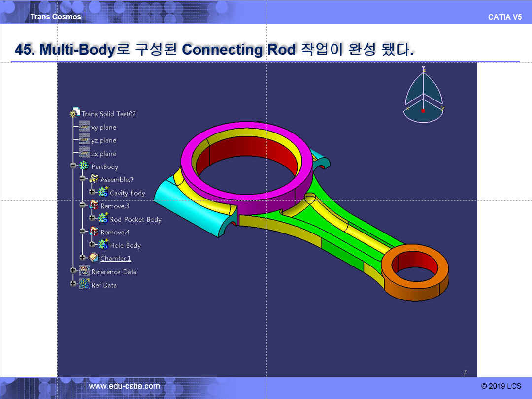Click the Remove.4 boolean operation icon
This screenshot has height=399, width=532.
pos(94,232)
